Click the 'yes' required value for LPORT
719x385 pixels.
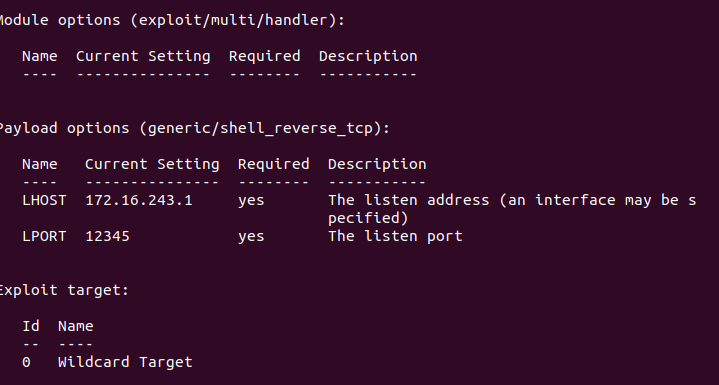(x=251, y=237)
